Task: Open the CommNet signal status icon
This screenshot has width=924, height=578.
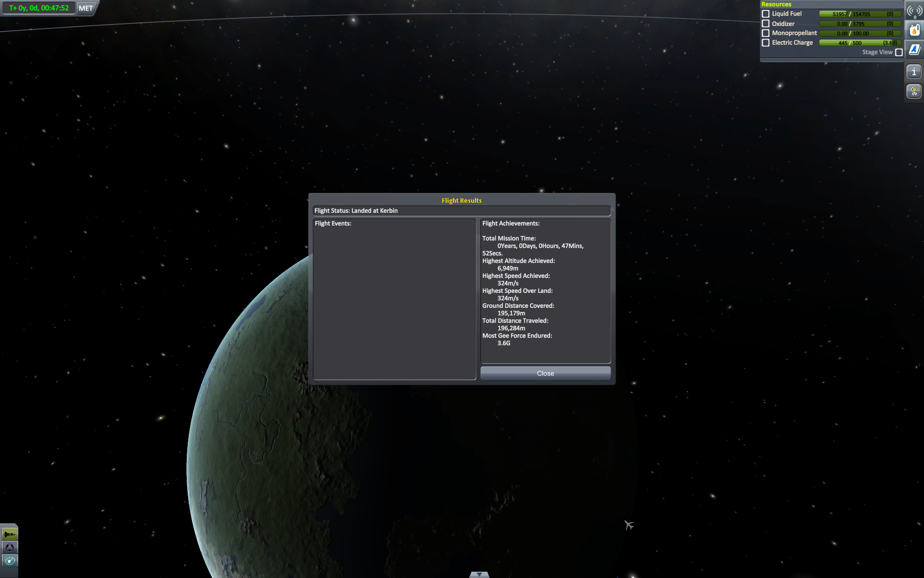Action: coord(914,11)
